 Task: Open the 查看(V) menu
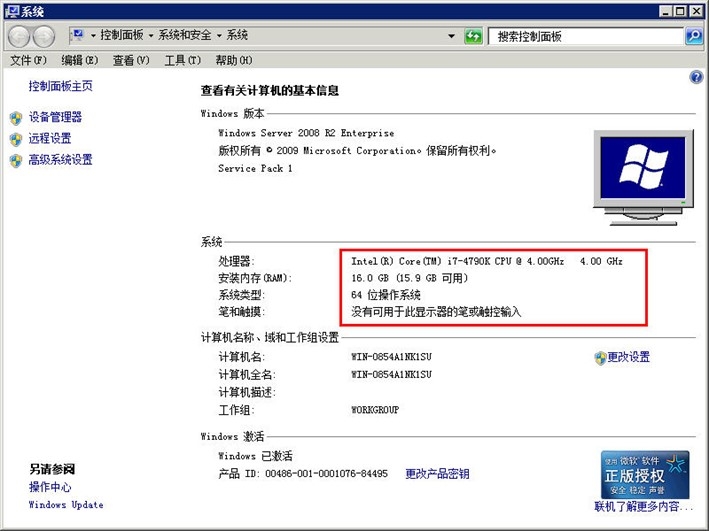[x=131, y=60]
